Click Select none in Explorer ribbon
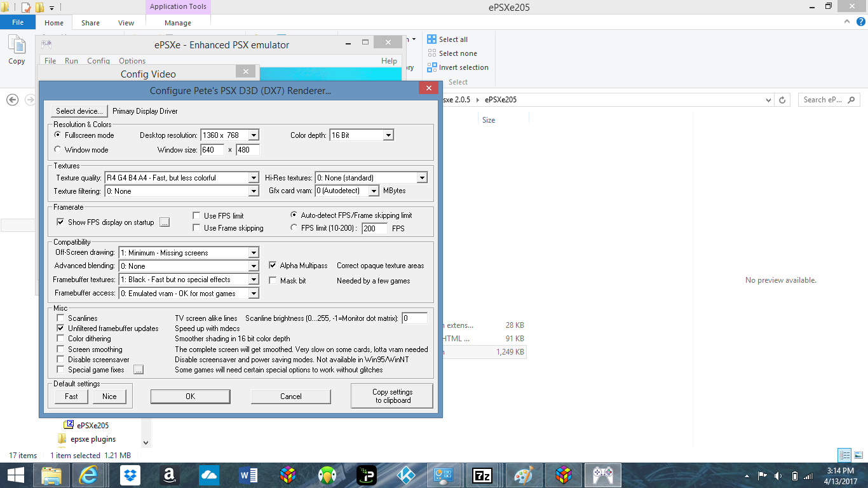The height and width of the screenshot is (488, 868). tap(452, 53)
